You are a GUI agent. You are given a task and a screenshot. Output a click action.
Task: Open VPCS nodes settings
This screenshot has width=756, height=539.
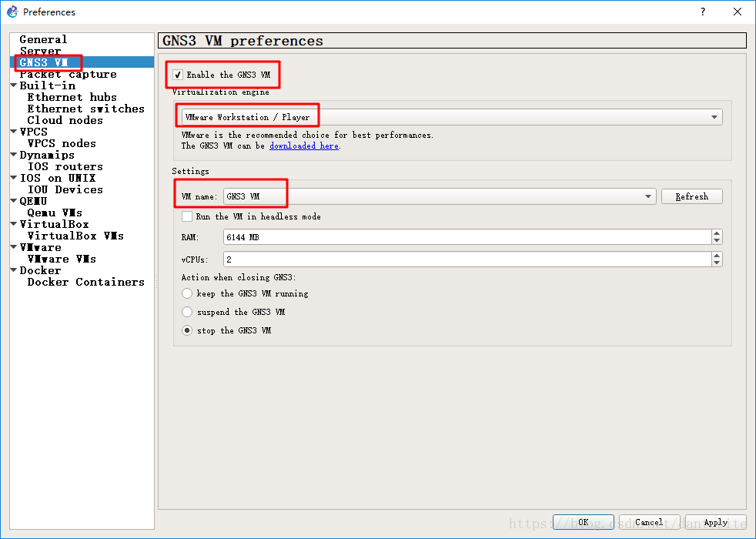62,144
